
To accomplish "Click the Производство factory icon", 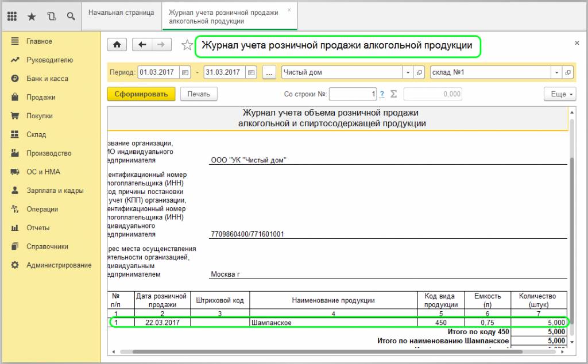I will point(15,153).
